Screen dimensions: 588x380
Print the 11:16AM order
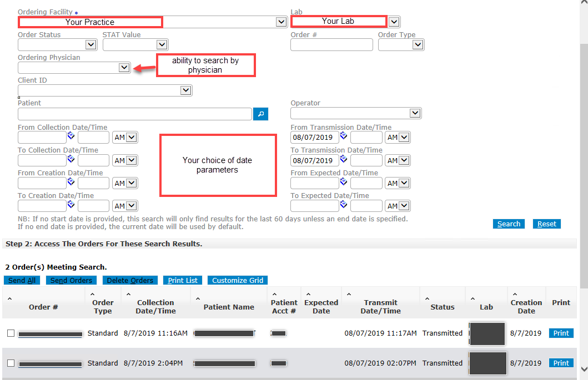point(561,333)
